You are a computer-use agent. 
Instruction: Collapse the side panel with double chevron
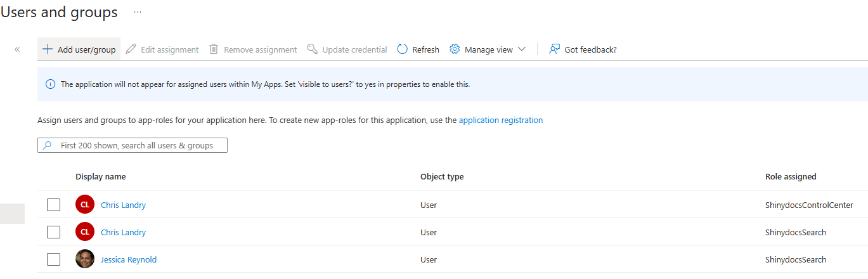[x=17, y=49]
